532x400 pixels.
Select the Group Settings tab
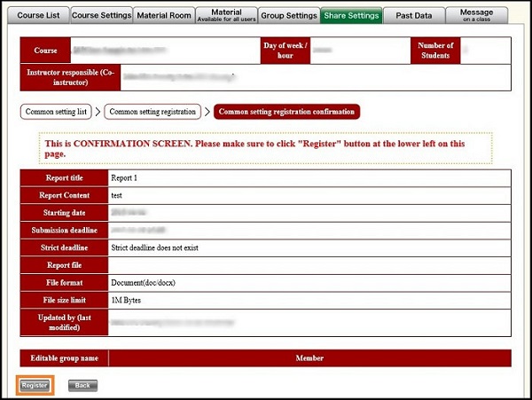pos(288,15)
